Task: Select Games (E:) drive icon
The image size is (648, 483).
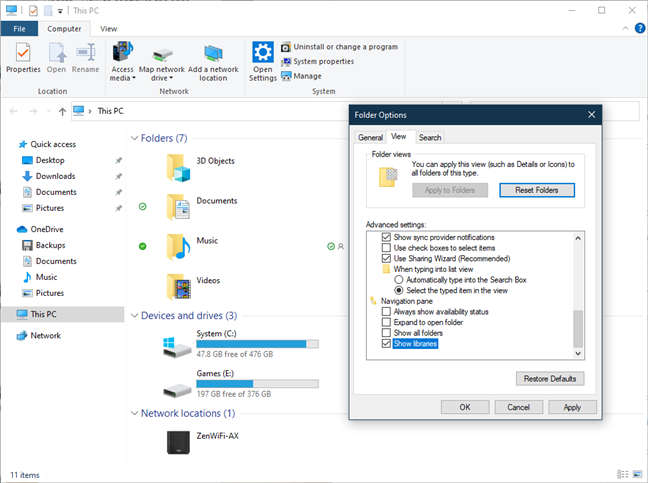Action: (x=177, y=390)
